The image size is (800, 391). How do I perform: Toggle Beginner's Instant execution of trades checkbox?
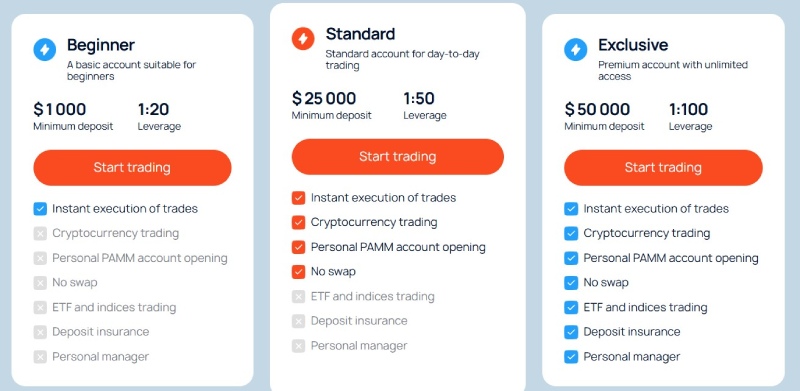[x=40, y=209]
